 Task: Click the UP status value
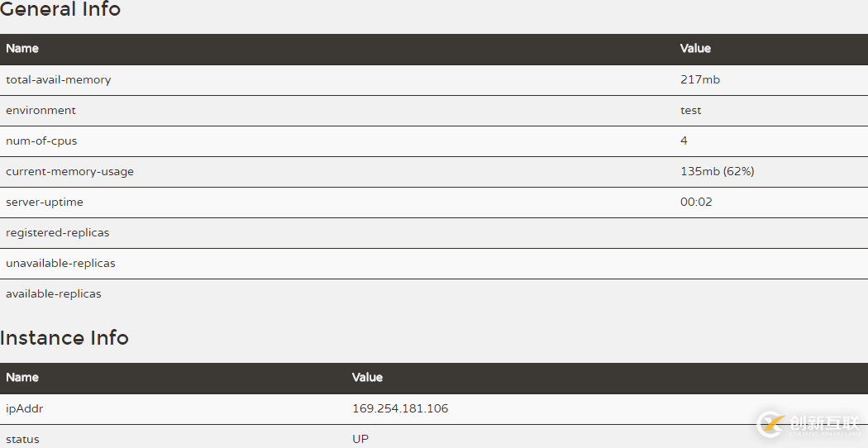(360, 439)
